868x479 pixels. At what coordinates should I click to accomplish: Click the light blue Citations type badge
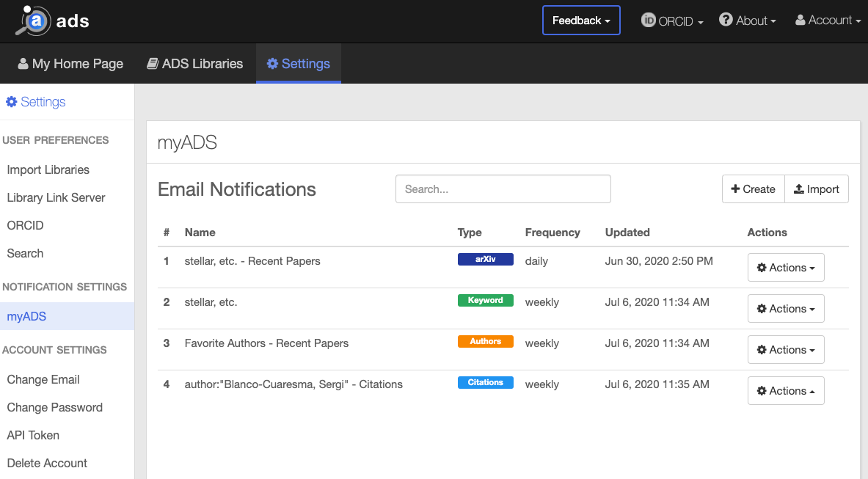coord(485,382)
